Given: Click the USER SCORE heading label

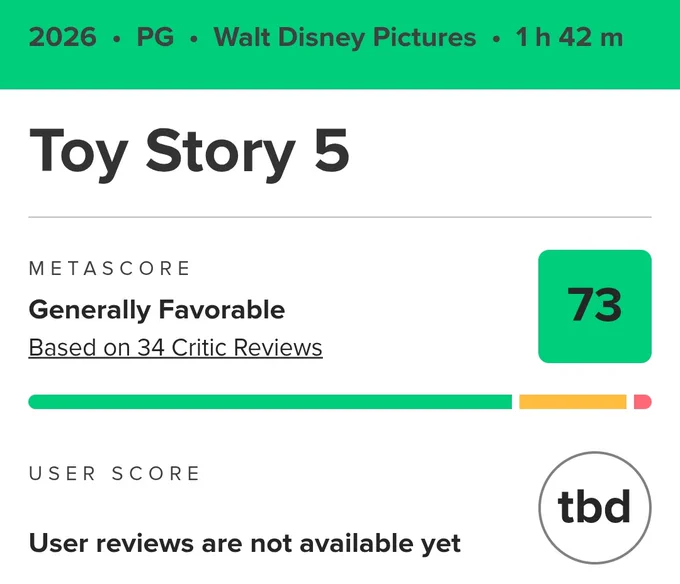Looking at the screenshot, I should click(x=114, y=473).
